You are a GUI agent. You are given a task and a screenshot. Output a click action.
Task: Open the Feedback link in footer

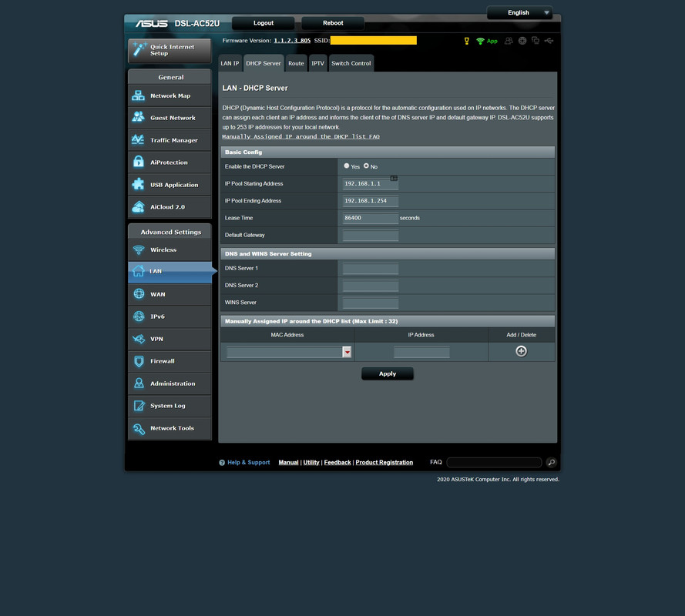click(337, 462)
